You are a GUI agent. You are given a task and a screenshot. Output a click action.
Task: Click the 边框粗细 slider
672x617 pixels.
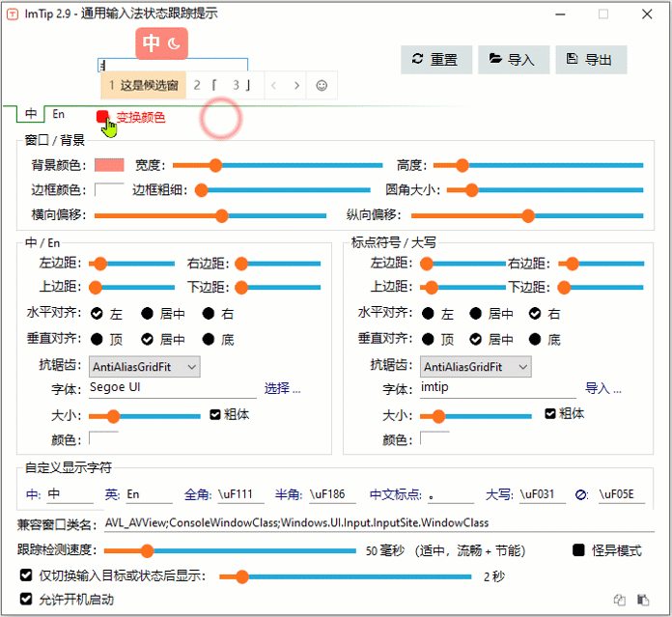[283, 190]
